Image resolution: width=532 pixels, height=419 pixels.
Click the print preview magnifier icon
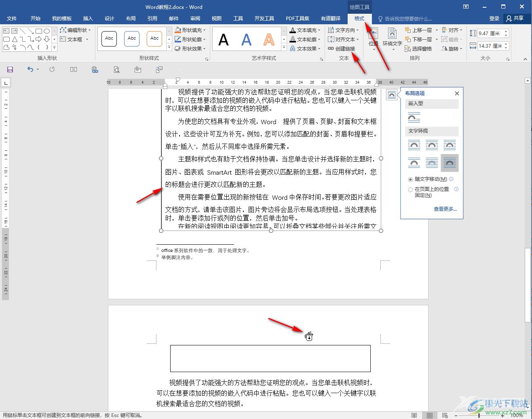coord(116,70)
